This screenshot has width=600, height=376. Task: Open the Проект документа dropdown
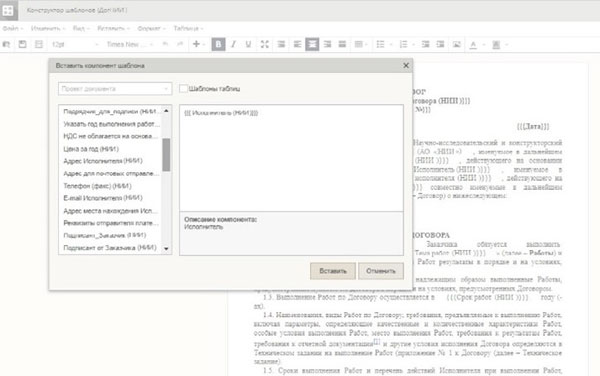[115, 89]
